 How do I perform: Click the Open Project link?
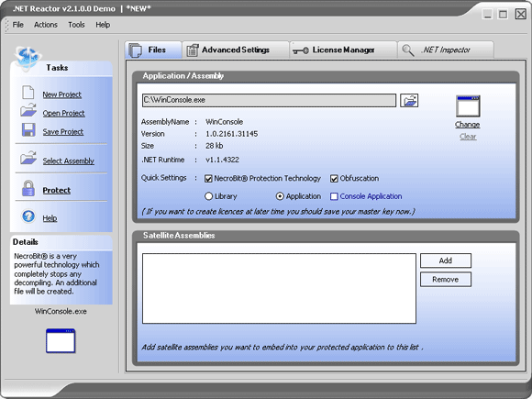pyautogui.click(x=64, y=114)
